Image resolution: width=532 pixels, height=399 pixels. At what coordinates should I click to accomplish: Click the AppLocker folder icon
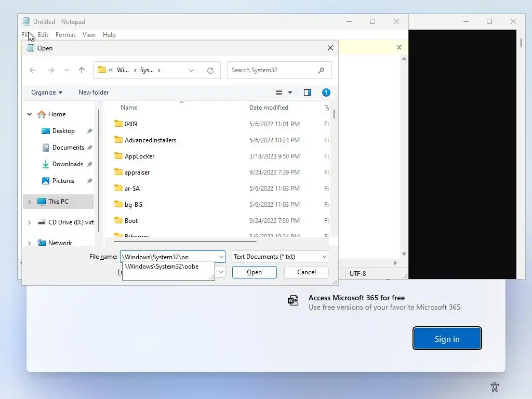(118, 156)
